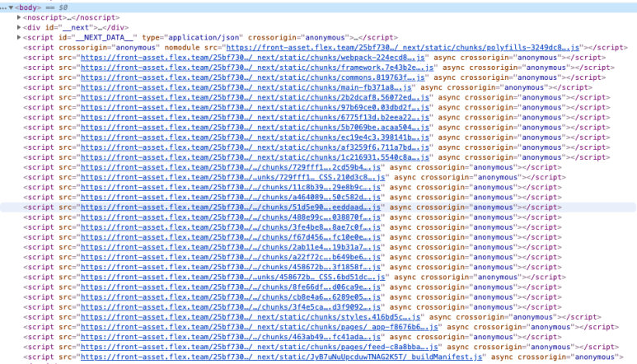Open the 2b2dcaf8.56072ed chunk link

point(255,97)
